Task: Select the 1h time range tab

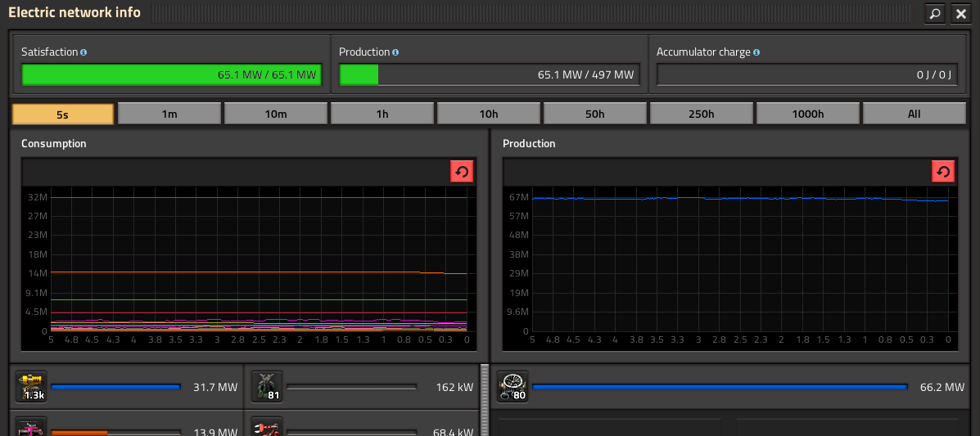Action: pyautogui.click(x=382, y=114)
